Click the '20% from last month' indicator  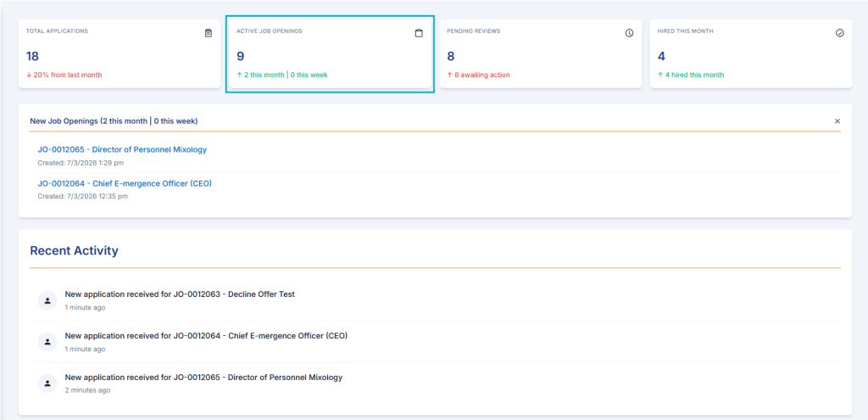pos(64,75)
